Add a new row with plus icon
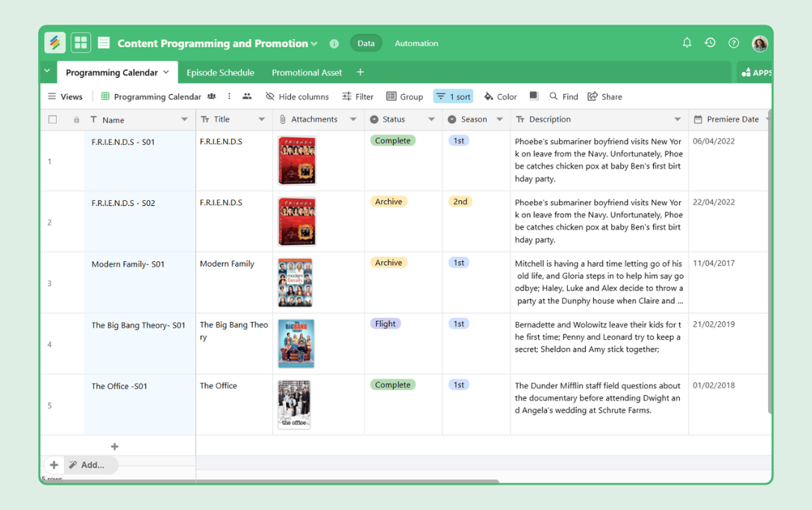Viewport: 812px width, 510px height. click(x=114, y=447)
